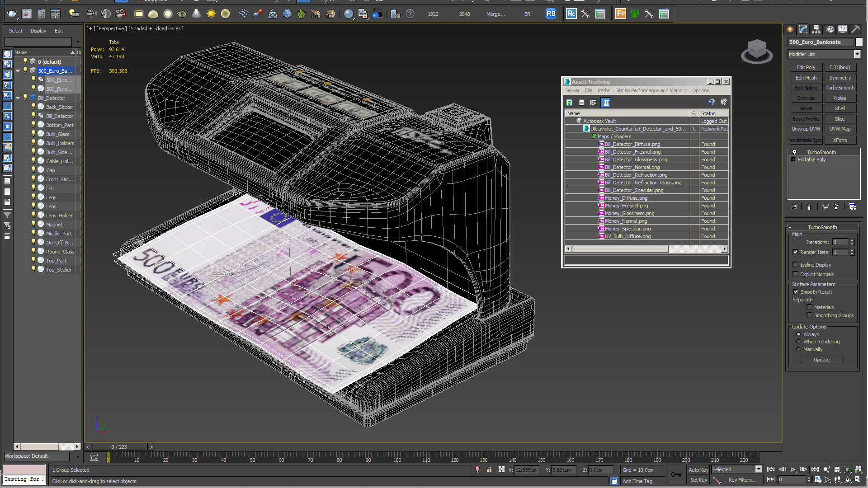Viewport: 868px width, 488px height.
Task: Open the Modify command panel tab
Action: 803,29
